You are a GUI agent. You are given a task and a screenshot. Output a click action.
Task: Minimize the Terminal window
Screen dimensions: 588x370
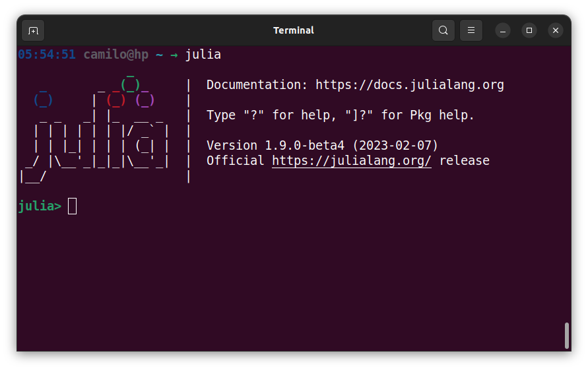503,30
